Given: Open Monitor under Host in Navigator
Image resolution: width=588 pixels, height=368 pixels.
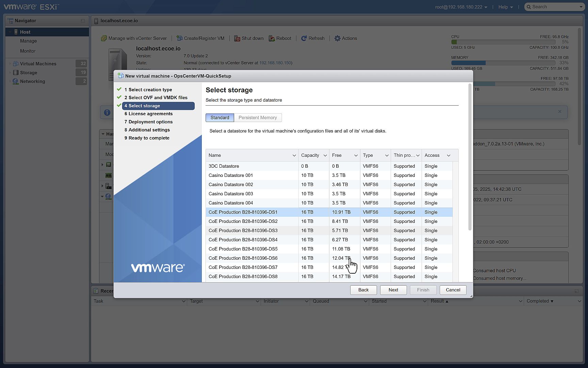Looking at the screenshot, I should coord(28,51).
